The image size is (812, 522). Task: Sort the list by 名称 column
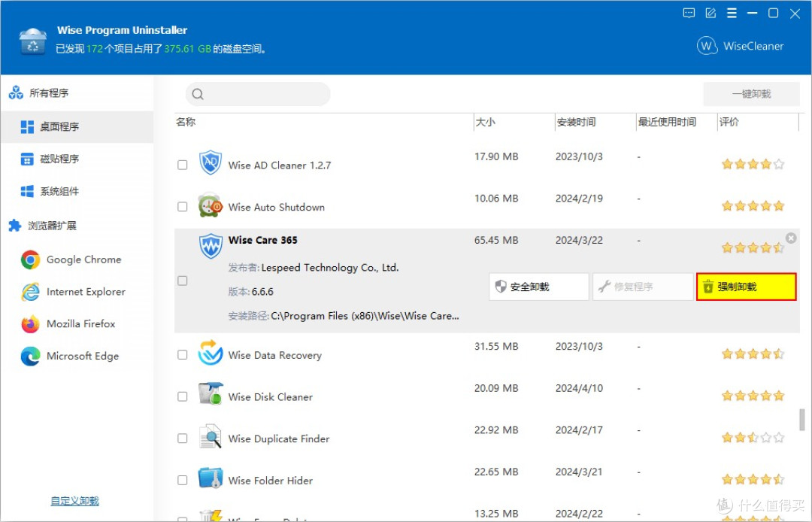click(x=186, y=122)
